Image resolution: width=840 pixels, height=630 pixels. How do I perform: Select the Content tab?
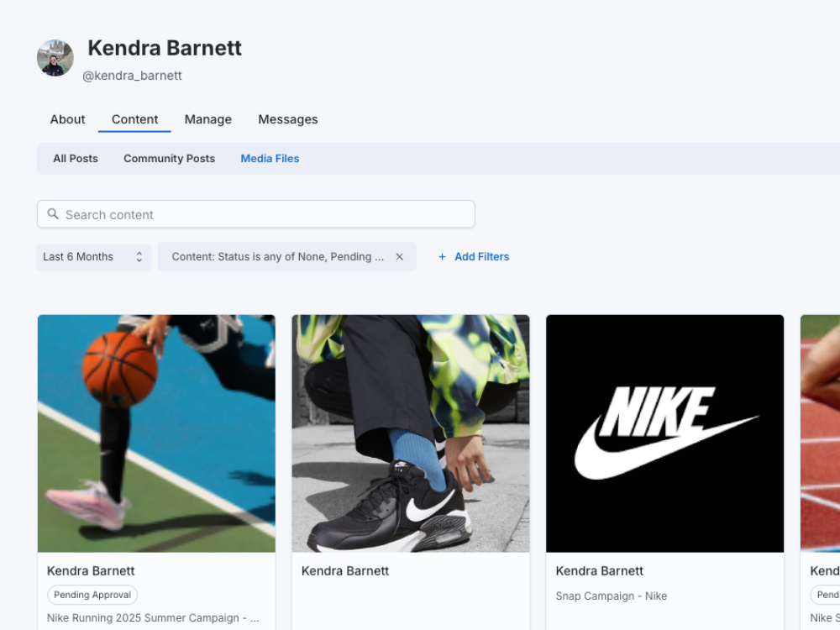coord(134,119)
